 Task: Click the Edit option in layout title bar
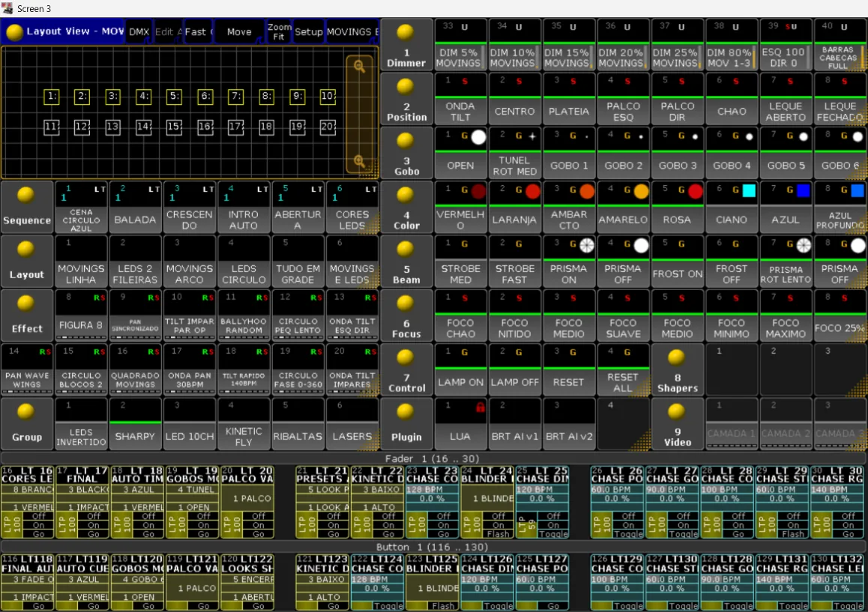click(x=166, y=32)
